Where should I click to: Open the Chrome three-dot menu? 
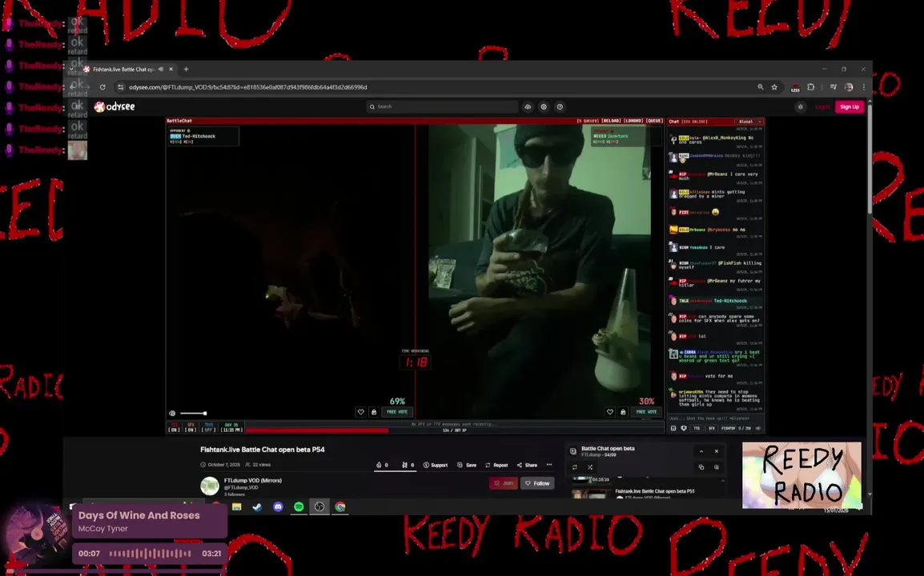tap(864, 87)
